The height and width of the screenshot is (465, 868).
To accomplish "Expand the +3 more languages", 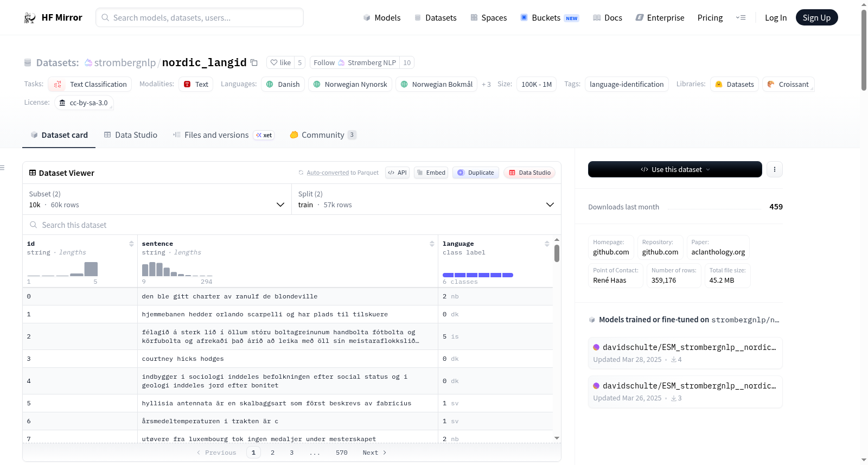I will tap(486, 84).
